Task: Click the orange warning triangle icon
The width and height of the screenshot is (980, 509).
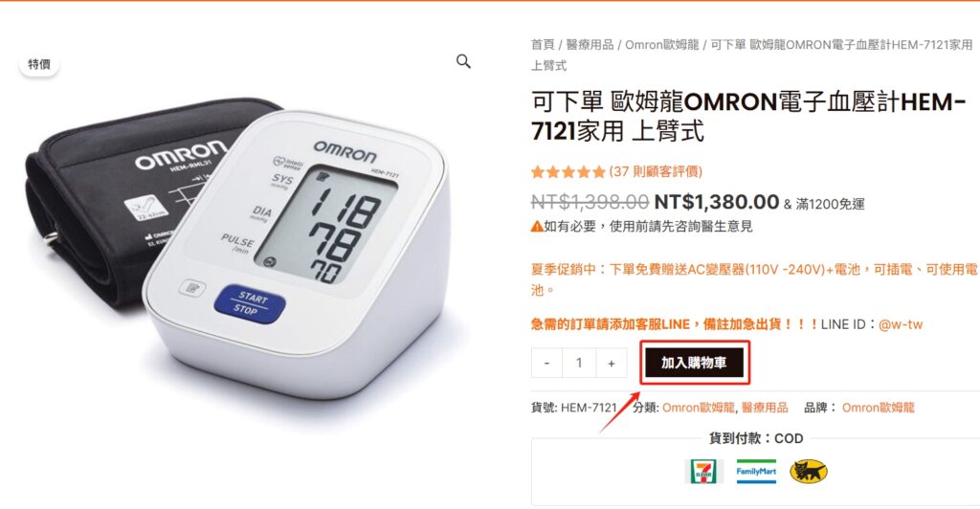Action: [x=537, y=227]
